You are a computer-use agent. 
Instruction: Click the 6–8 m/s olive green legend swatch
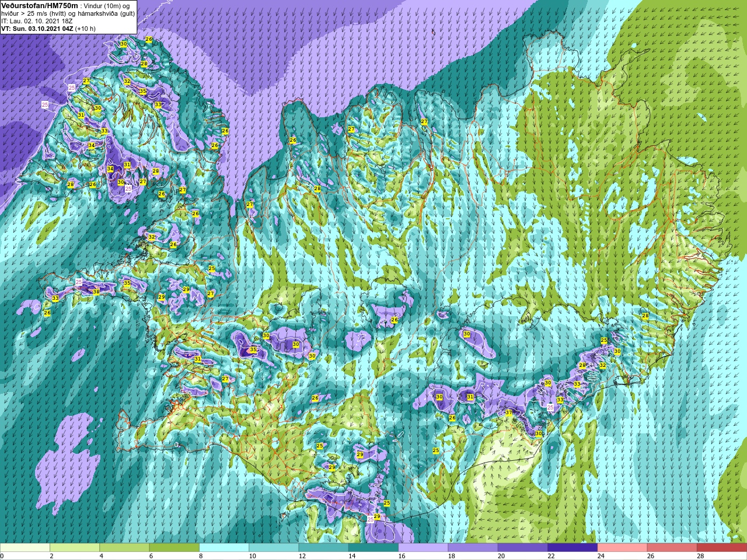174,548
